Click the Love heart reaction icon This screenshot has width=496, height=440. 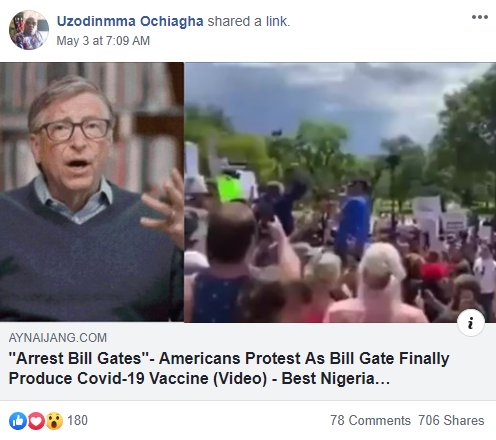coord(36,421)
